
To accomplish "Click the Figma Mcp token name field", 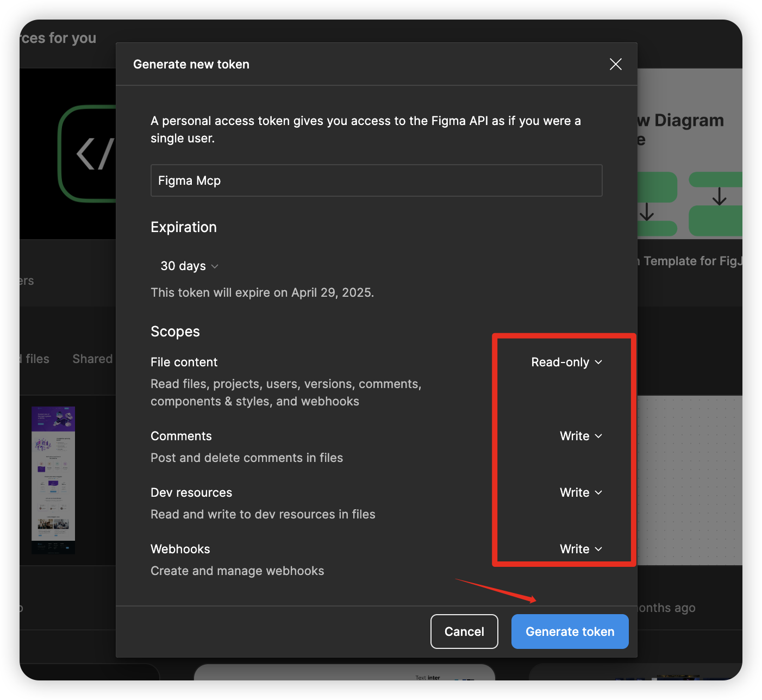I will [x=376, y=180].
